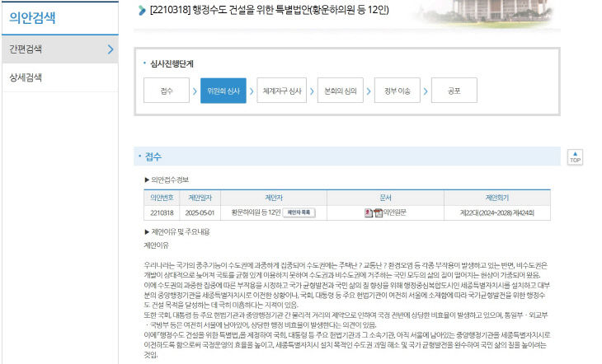Screen dimensions: 602x364
Task: Click the 심사진행단계 heading
Action: pyautogui.click(x=172, y=64)
